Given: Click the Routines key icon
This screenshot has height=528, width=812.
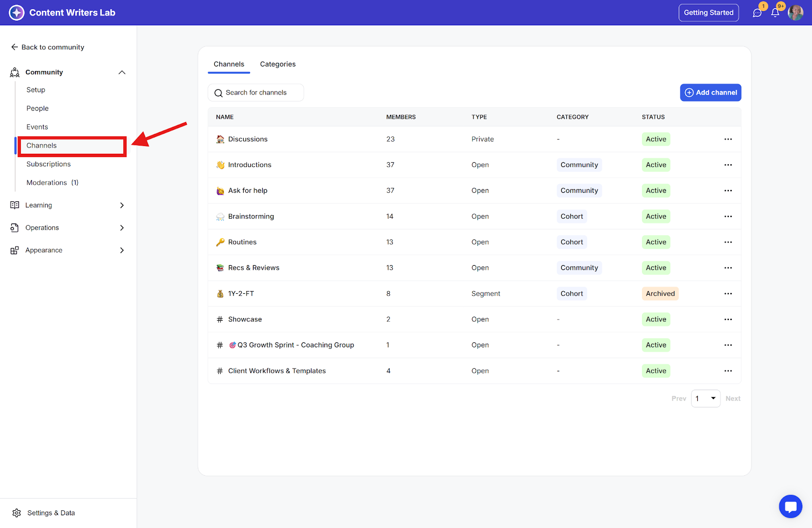Looking at the screenshot, I should [220, 242].
